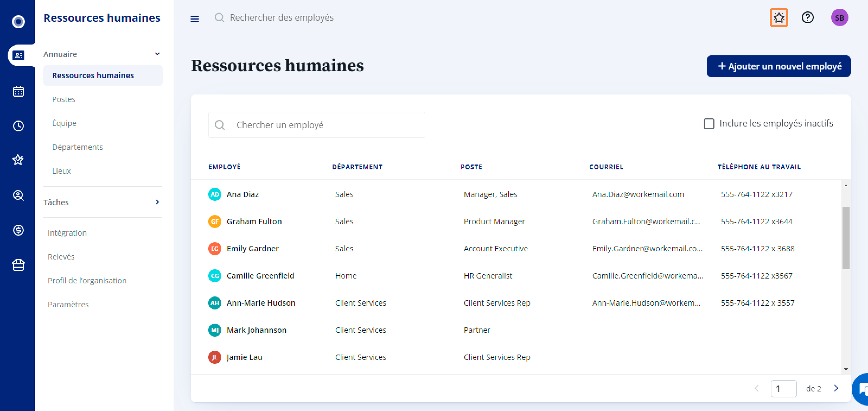Open Emily Gardner employee name
The image size is (868, 411).
(x=253, y=248)
